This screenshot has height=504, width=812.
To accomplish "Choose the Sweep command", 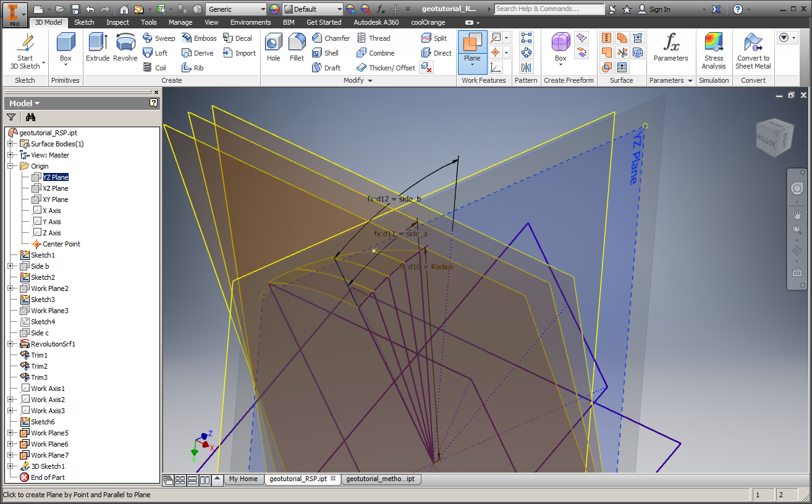I will tap(159, 38).
